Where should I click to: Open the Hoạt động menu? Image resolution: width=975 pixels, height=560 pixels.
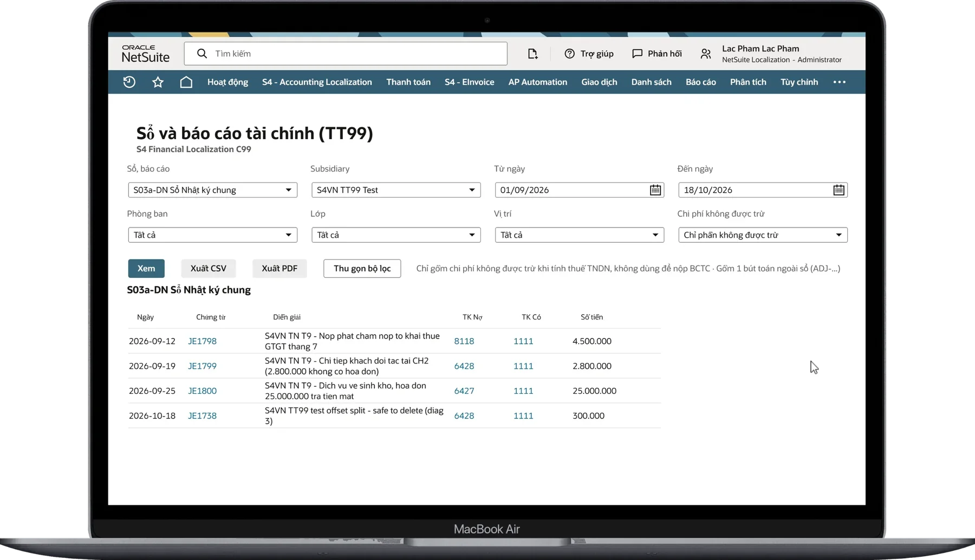[x=227, y=82]
